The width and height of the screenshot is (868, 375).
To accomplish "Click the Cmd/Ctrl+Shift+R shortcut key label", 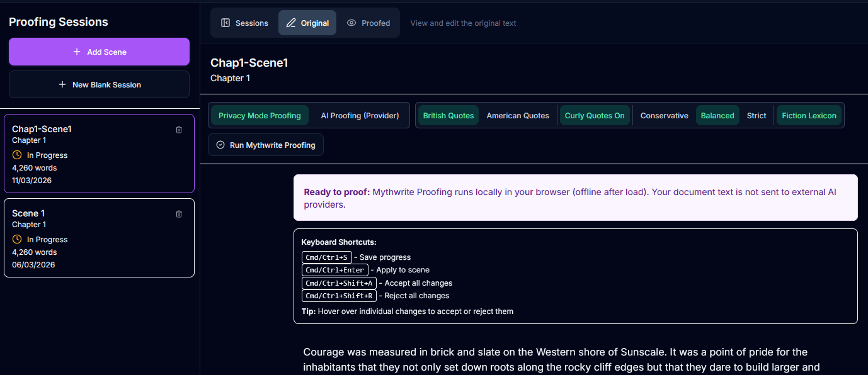I will tap(339, 296).
